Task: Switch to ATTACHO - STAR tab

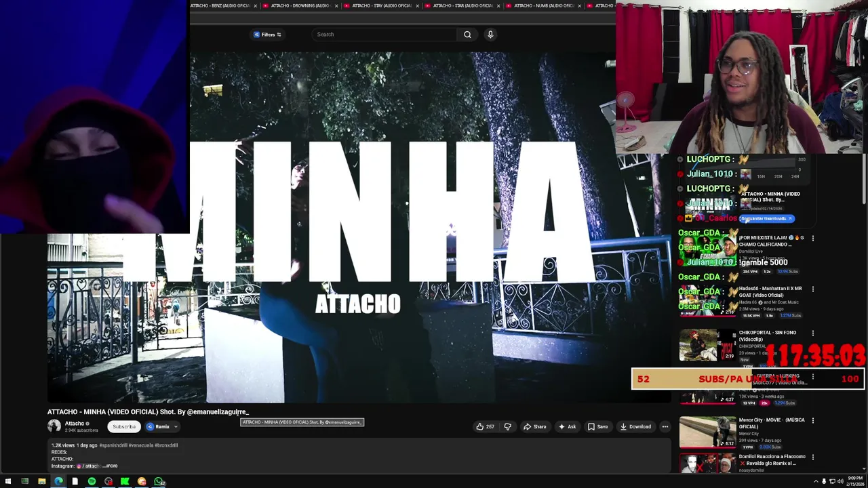Action: point(462,5)
